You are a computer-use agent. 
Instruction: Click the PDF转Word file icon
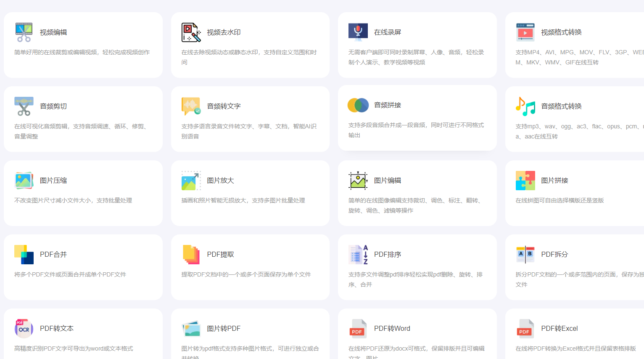[358, 329]
